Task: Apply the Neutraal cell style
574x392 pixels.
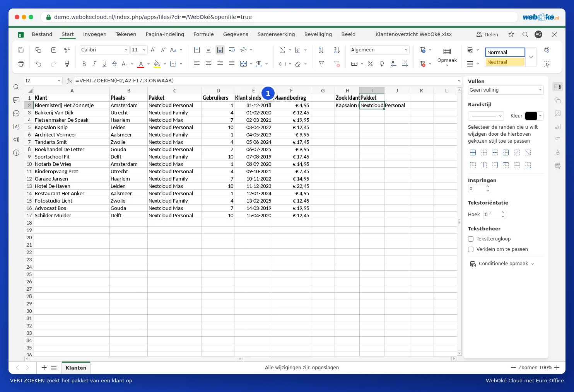Action: click(505, 62)
